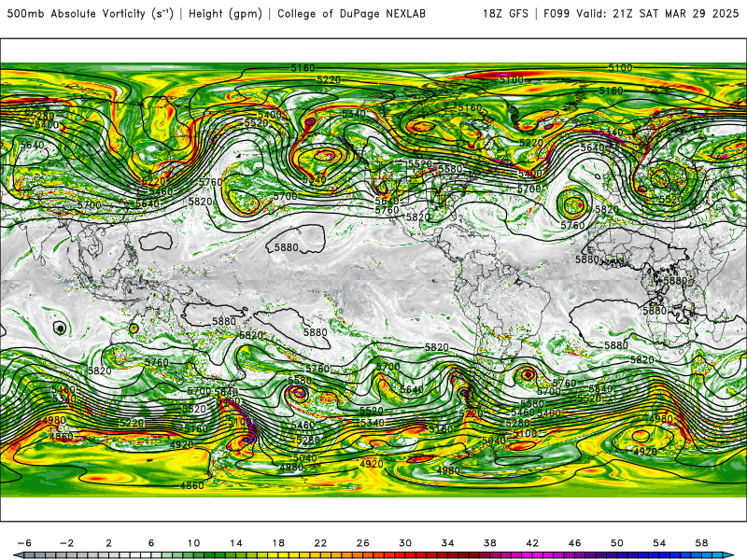Select the 4860 contour label near bottom map edge
Screen dimensions: 747x560
click(x=192, y=485)
